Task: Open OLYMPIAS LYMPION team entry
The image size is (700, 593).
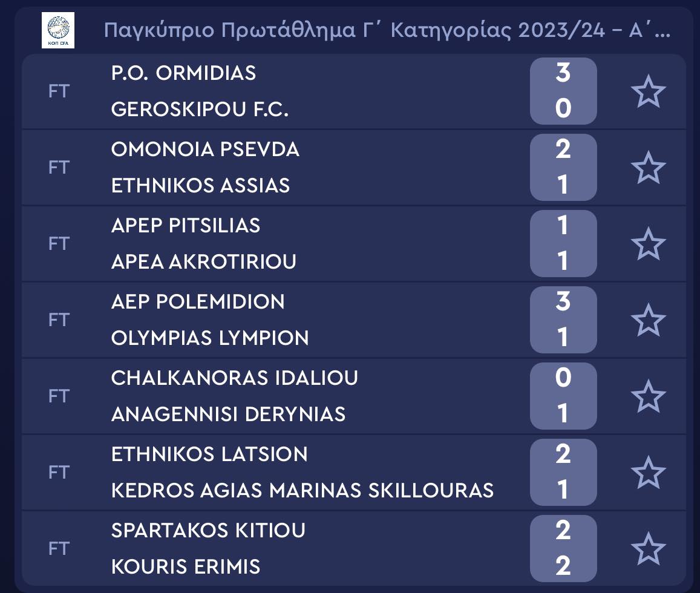Action: (210, 338)
